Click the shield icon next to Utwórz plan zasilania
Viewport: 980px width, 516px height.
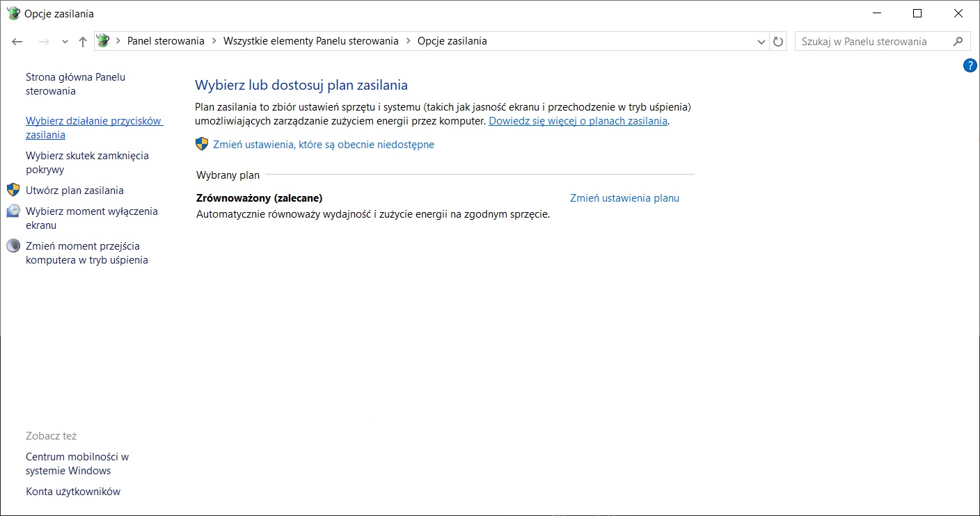[x=13, y=190]
